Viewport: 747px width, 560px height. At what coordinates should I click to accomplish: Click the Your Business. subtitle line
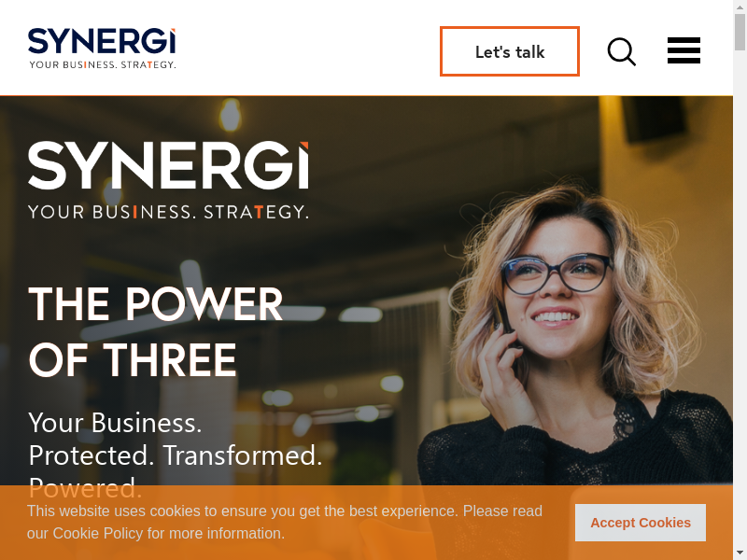point(115,423)
